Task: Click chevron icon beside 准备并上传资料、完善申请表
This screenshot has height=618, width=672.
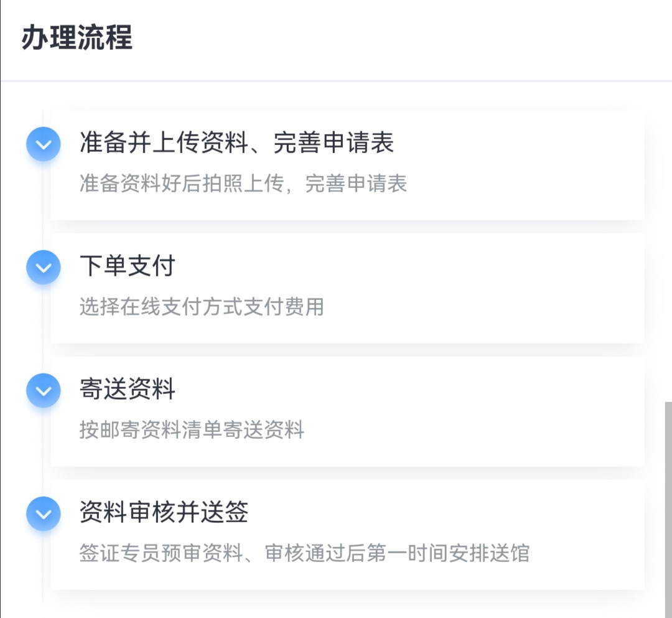Action: (x=44, y=144)
